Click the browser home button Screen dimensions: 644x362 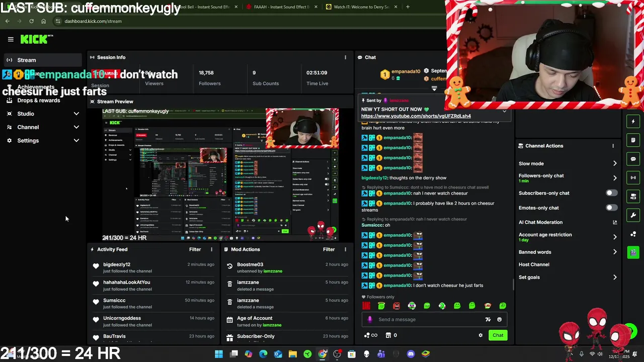click(43, 21)
